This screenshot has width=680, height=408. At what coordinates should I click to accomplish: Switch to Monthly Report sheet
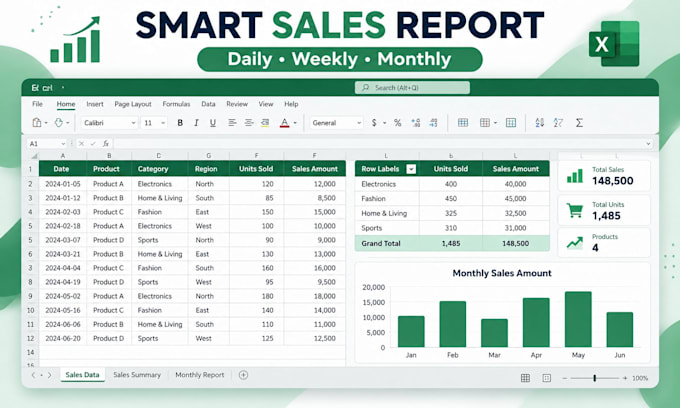click(x=199, y=375)
